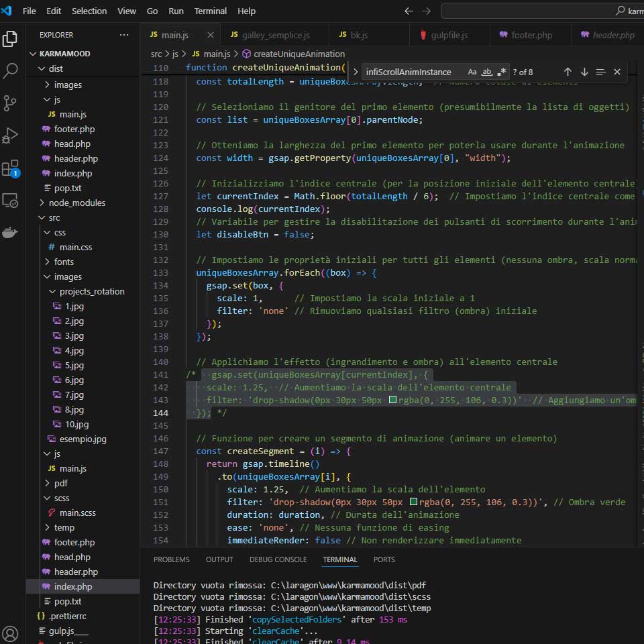Click createUniqueAnimation in the breadcrumb
The width and height of the screenshot is (644, 644).
(x=299, y=54)
